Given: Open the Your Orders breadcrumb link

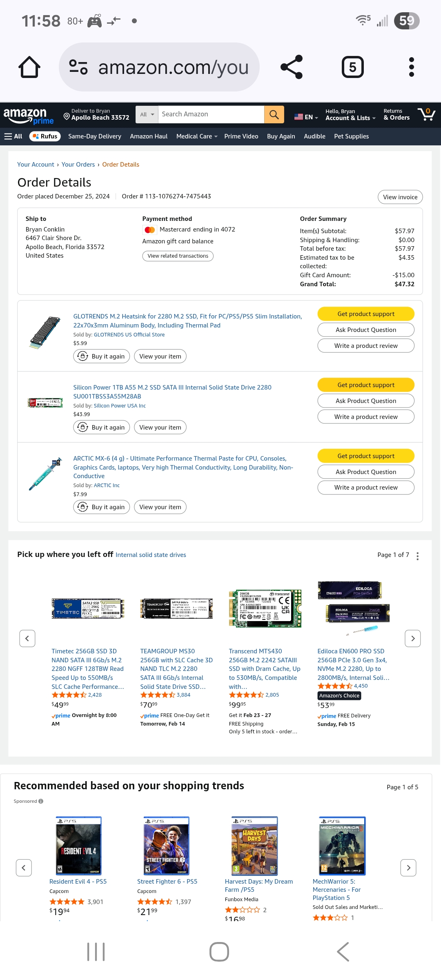Looking at the screenshot, I should (x=78, y=165).
